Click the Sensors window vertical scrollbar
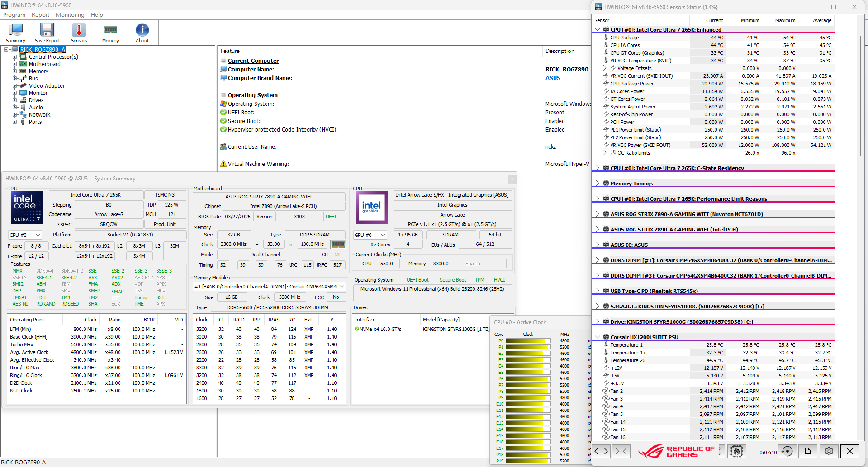 click(x=860, y=96)
